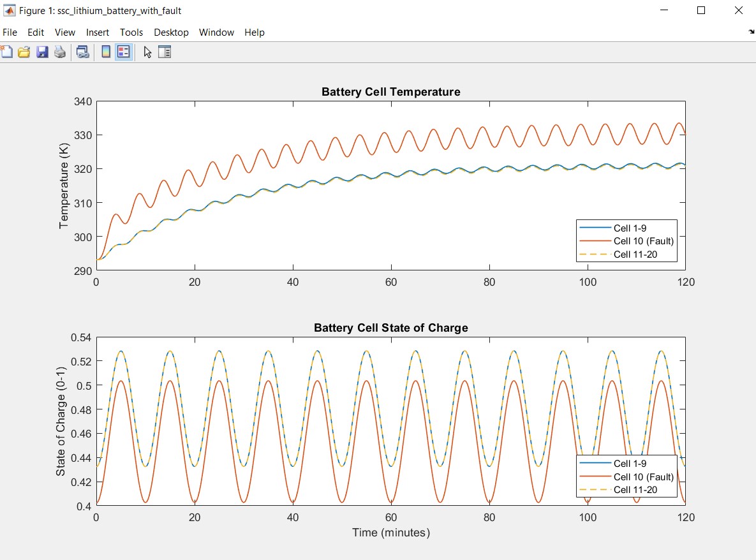Open the Tools menu

coord(131,33)
